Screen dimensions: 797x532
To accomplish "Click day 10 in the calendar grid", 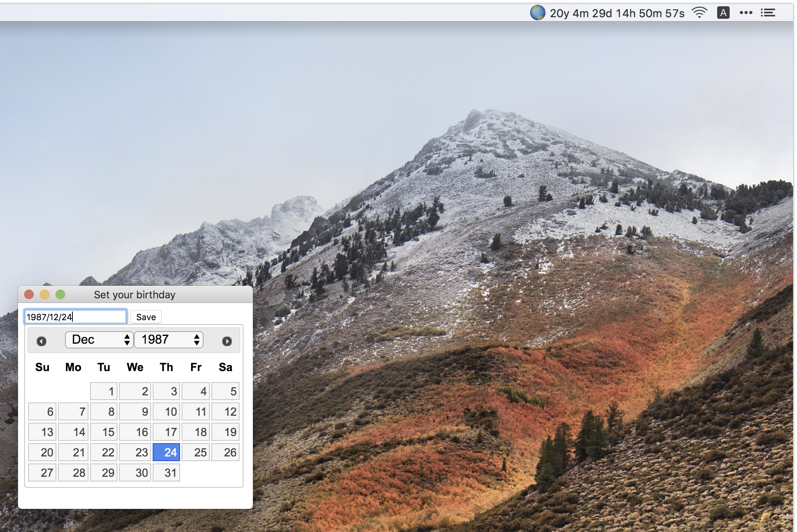I will (166, 411).
